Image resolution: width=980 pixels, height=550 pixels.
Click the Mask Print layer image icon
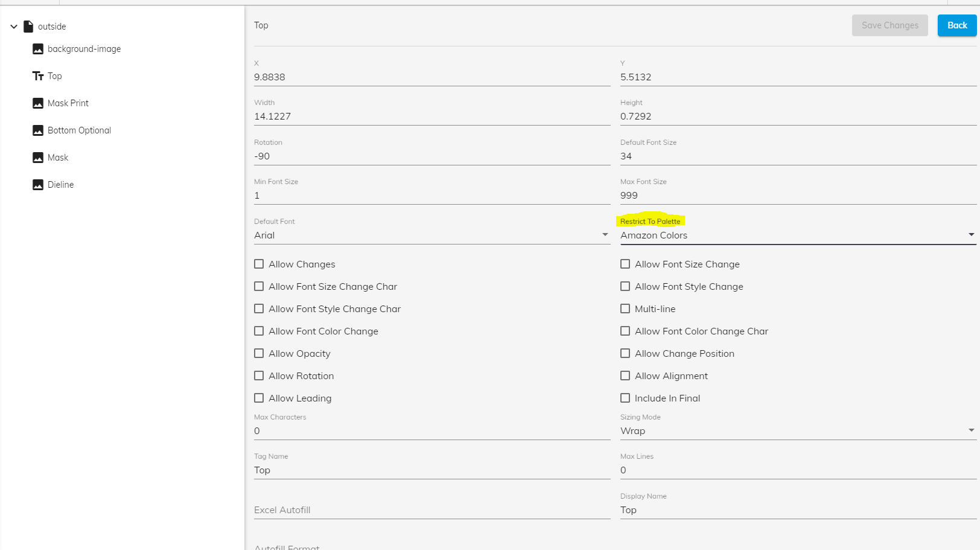[x=38, y=103]
